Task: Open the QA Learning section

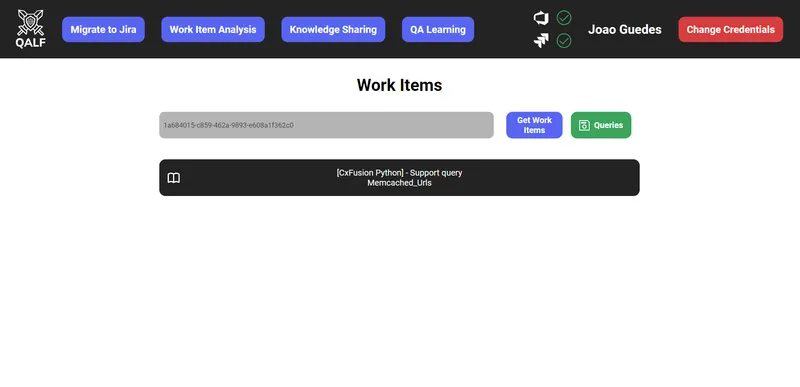Action: click(438, 30)
